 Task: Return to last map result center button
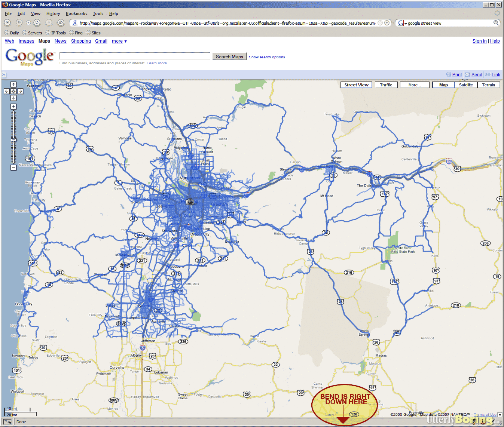pos(13,91)
